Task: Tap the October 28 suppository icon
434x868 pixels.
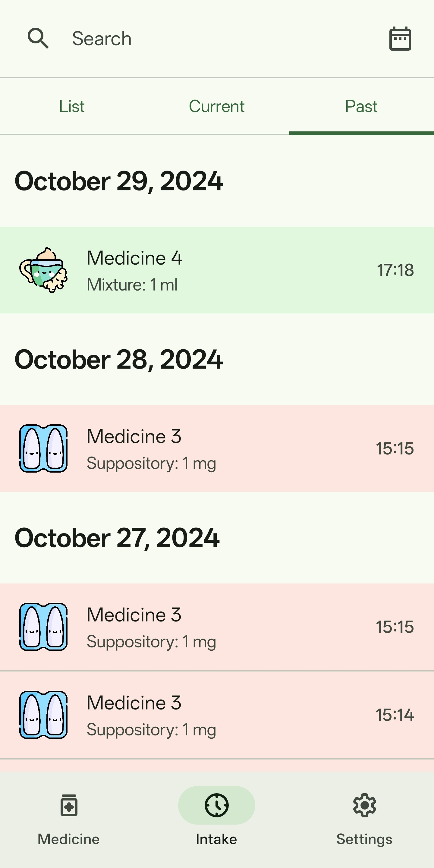Action: (43, 448)
